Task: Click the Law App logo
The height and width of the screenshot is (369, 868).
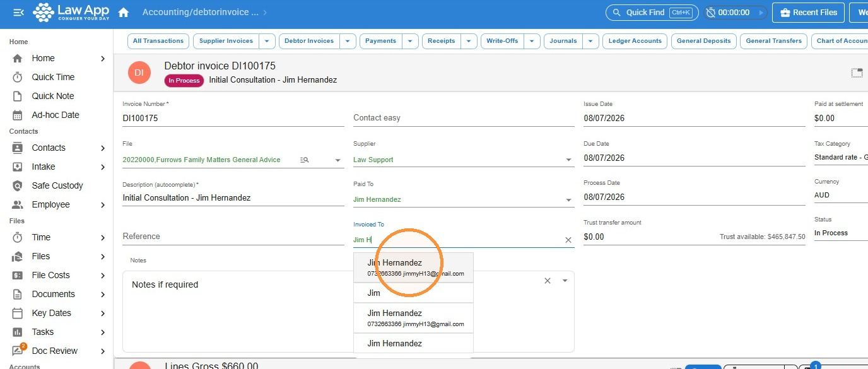Action: point(71,13)
